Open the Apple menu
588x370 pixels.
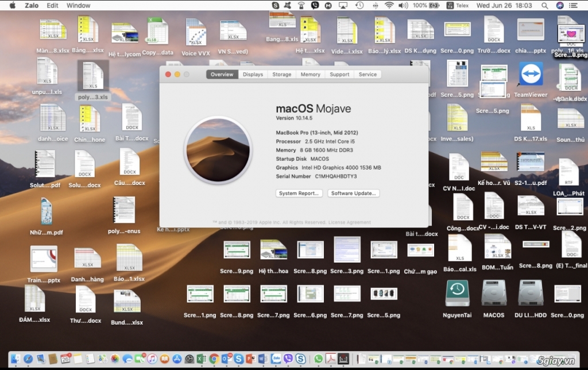tap(12, 5)
